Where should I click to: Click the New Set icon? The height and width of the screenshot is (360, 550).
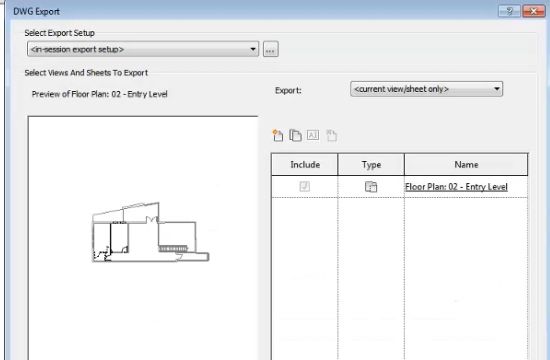click(277, 135)
